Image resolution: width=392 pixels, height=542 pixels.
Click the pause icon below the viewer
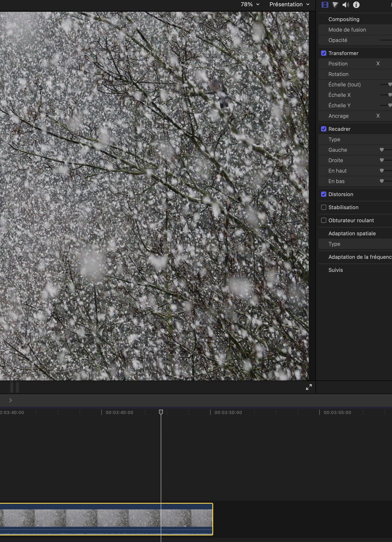point(15,387)
